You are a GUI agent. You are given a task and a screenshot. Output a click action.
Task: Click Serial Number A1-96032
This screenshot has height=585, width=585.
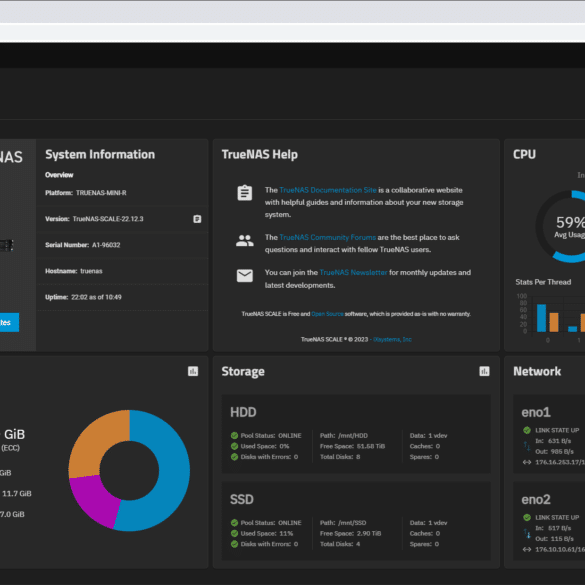[x=106, y=245]
